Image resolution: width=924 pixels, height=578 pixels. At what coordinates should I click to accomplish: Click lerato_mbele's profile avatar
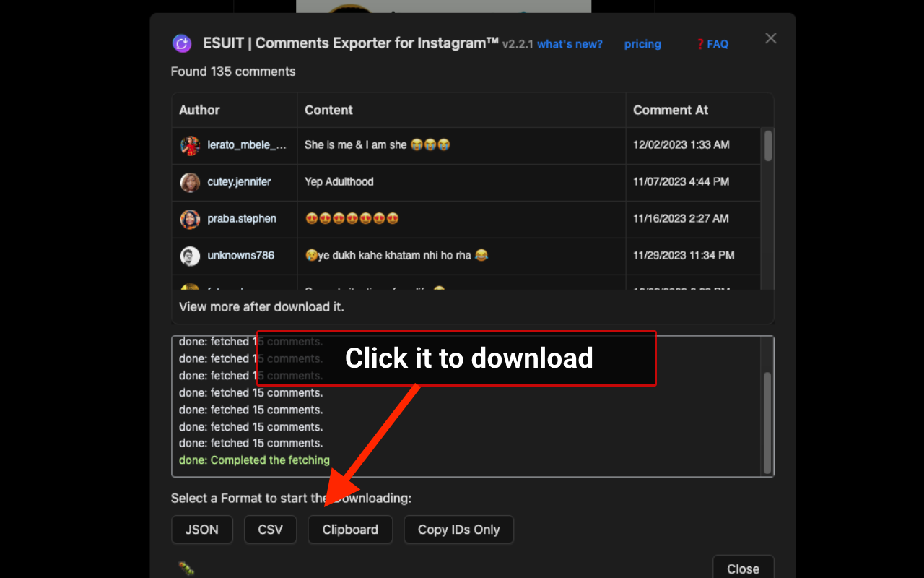pyautogui.click(x=189, y=145)
